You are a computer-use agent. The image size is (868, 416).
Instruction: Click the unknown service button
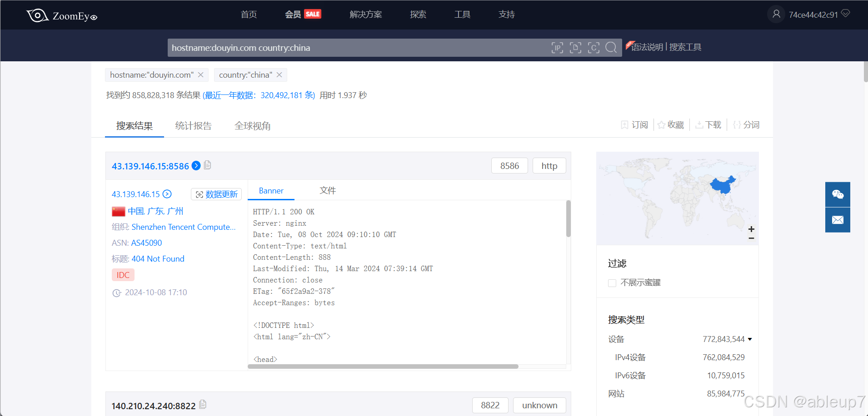coord(540,405)
